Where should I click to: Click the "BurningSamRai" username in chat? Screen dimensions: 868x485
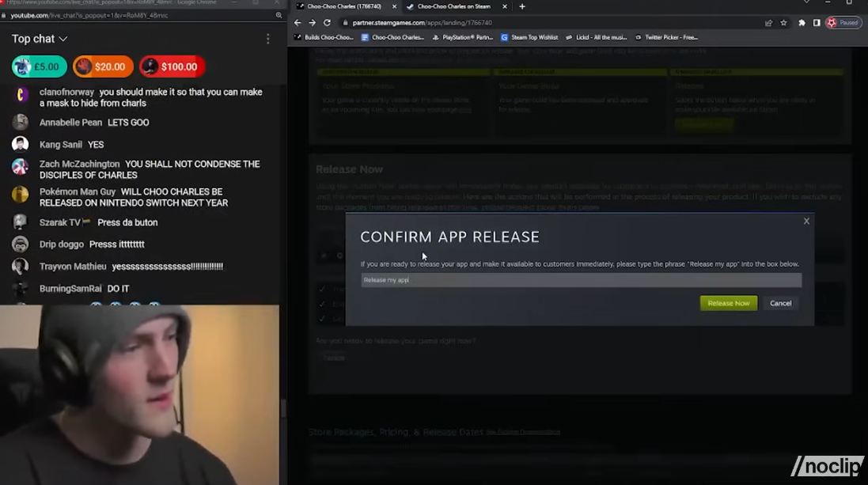[70, 289]
